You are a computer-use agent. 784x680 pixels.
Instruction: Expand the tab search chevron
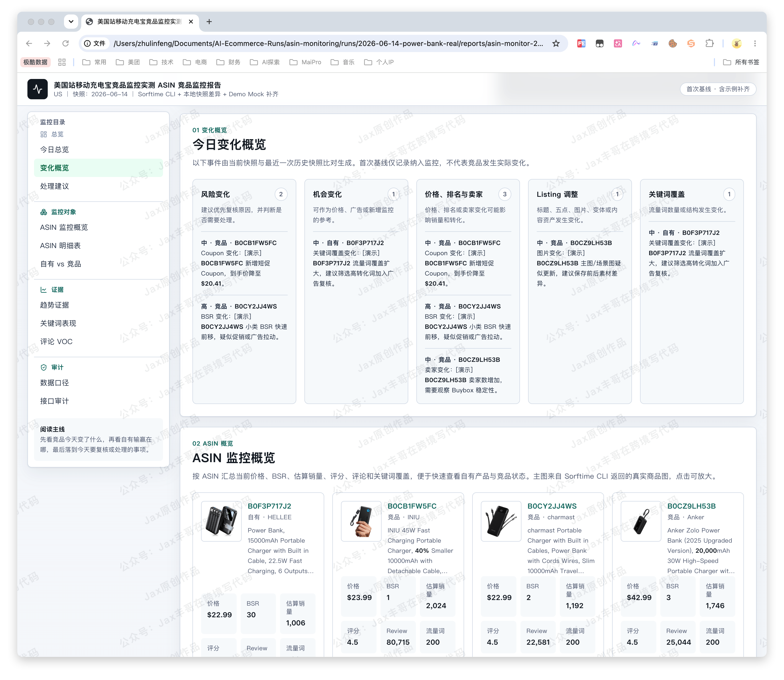[x=71, y=22]
